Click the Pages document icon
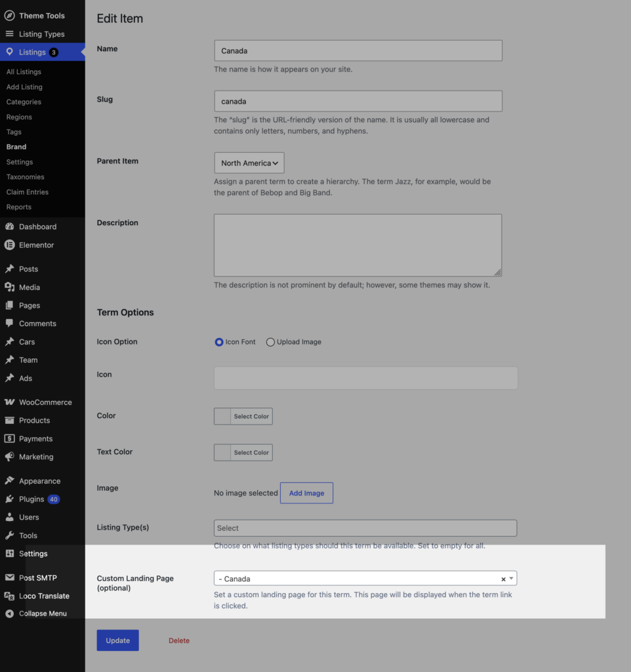Image resolution: width=631 pixels, height=672 pixels. click(9, 305)
